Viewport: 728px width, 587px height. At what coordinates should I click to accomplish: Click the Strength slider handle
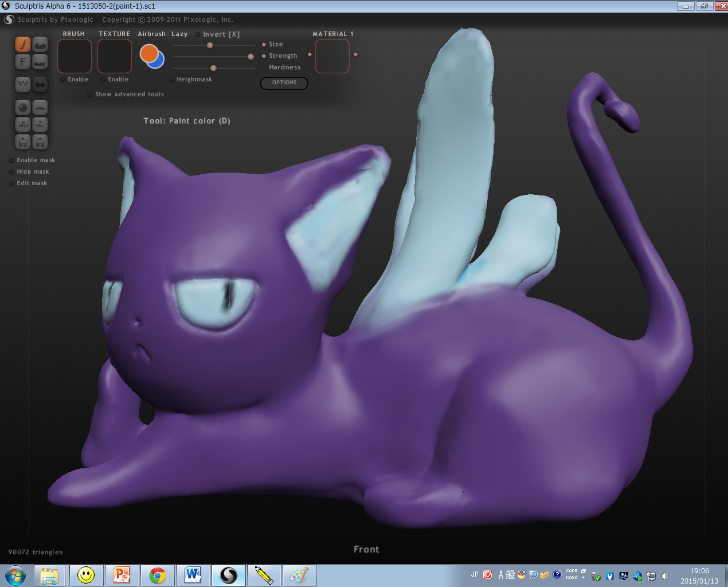click(251, 57)
